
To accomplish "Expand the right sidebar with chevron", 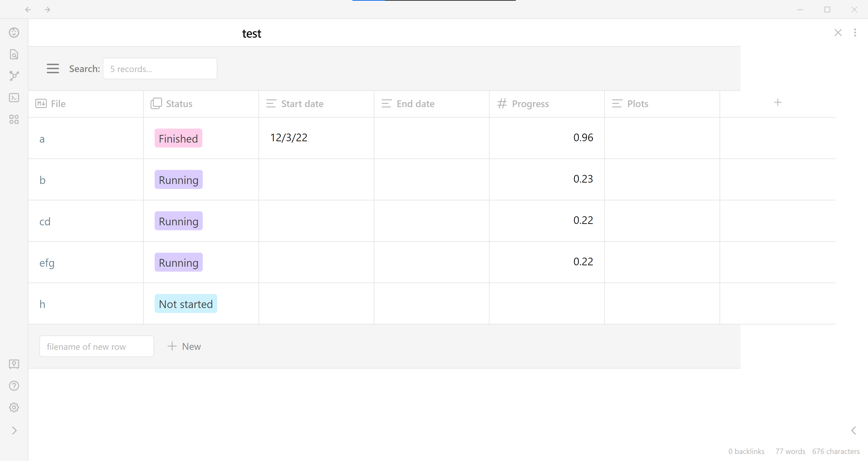I will pyautogui.click(x=854, y=430).
